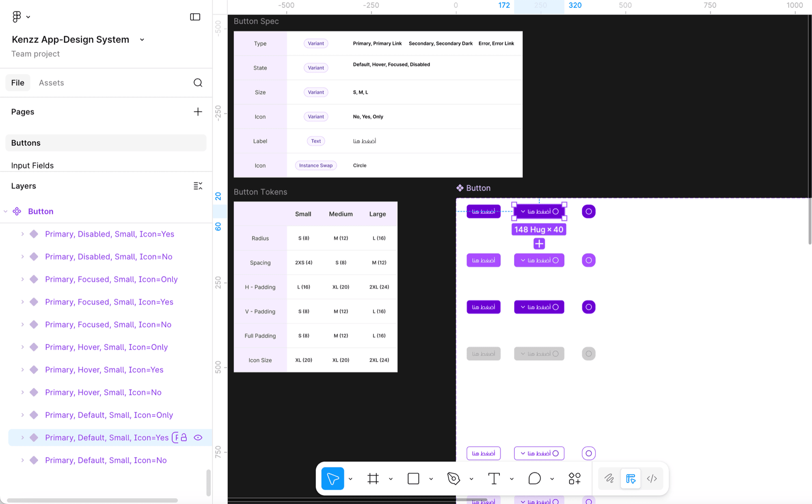Select the Move tool

click(x=333, y=479)
